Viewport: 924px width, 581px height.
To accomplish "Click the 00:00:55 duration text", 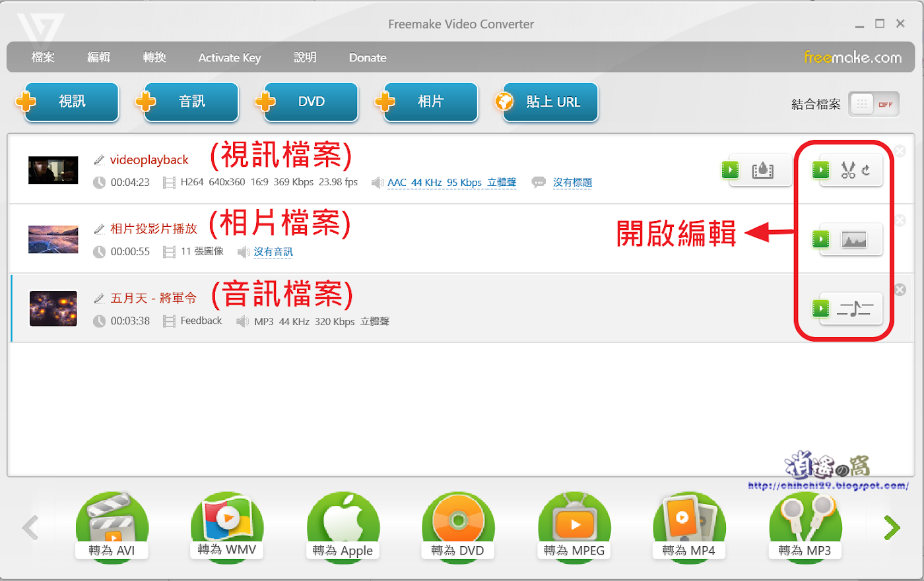I will (x=130, y=251).
